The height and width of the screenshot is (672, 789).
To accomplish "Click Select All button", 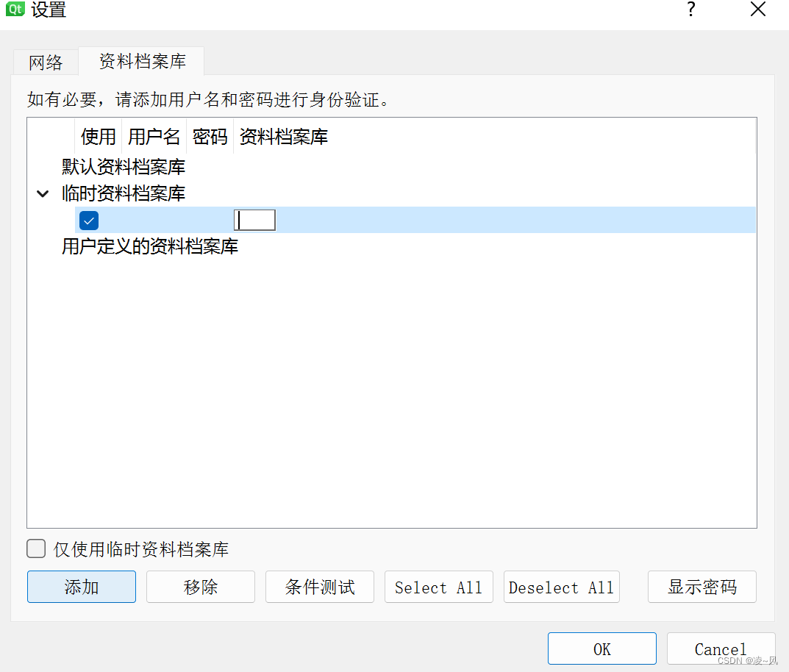I will 439,587.
